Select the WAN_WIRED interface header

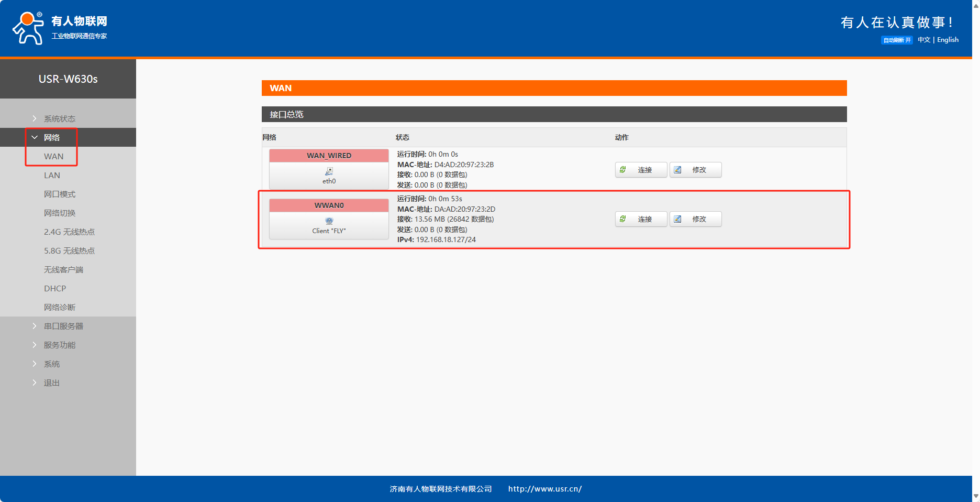point(329,156)
